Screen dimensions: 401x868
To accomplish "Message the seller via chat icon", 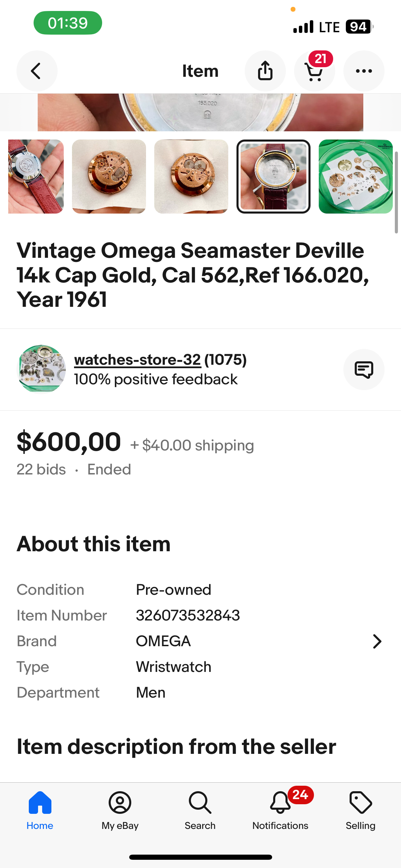I will [x=364, y=370].
